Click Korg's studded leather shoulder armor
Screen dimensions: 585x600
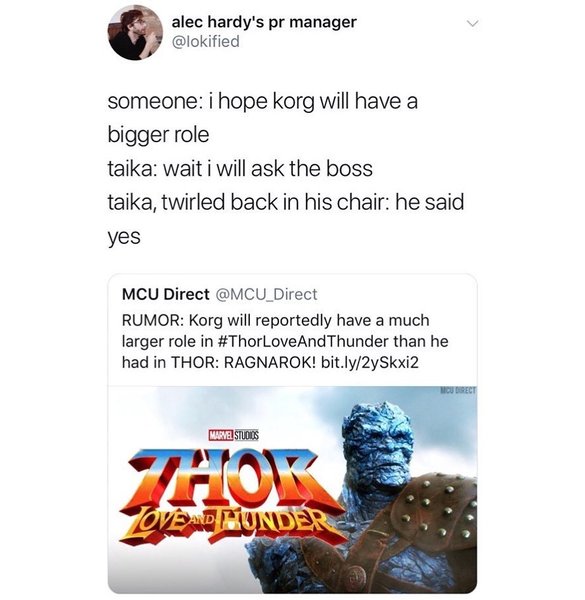436,509
